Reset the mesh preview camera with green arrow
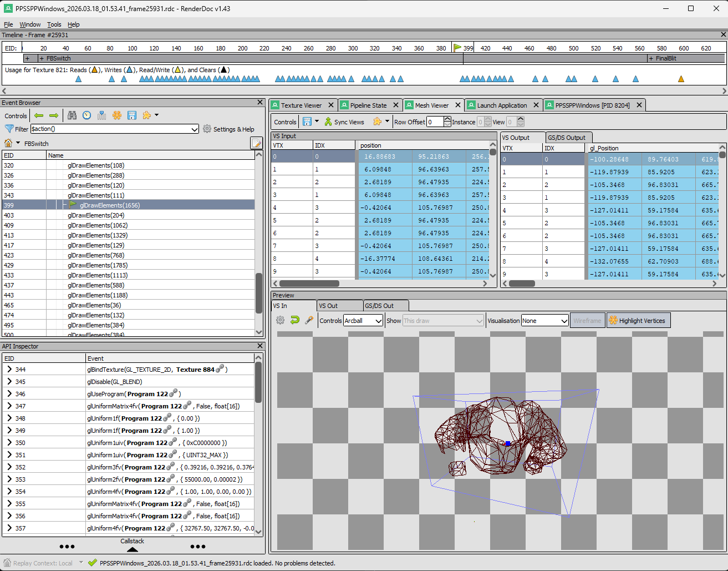The width and height of the screenshot is (728, 571). pyautogui.click(x=295, y=320)
